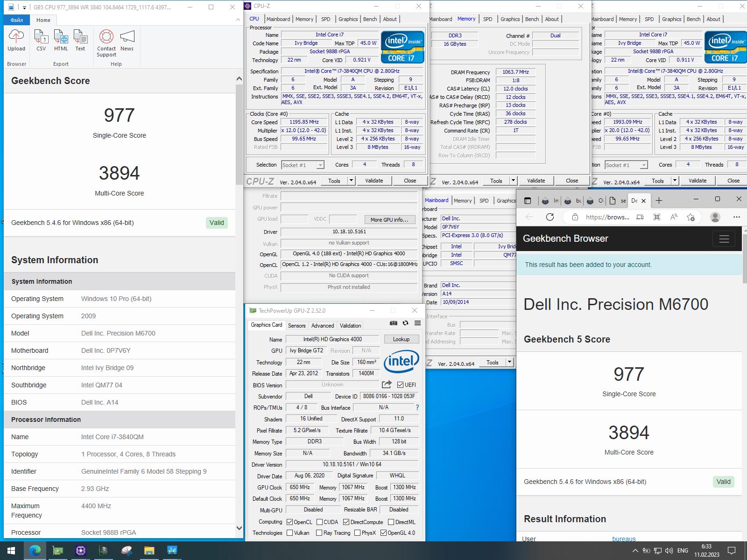Switch to Validation tab in GPU-Z
This screenshot has height=560, width=747.
pyautogui.click(x=350, y=325)
